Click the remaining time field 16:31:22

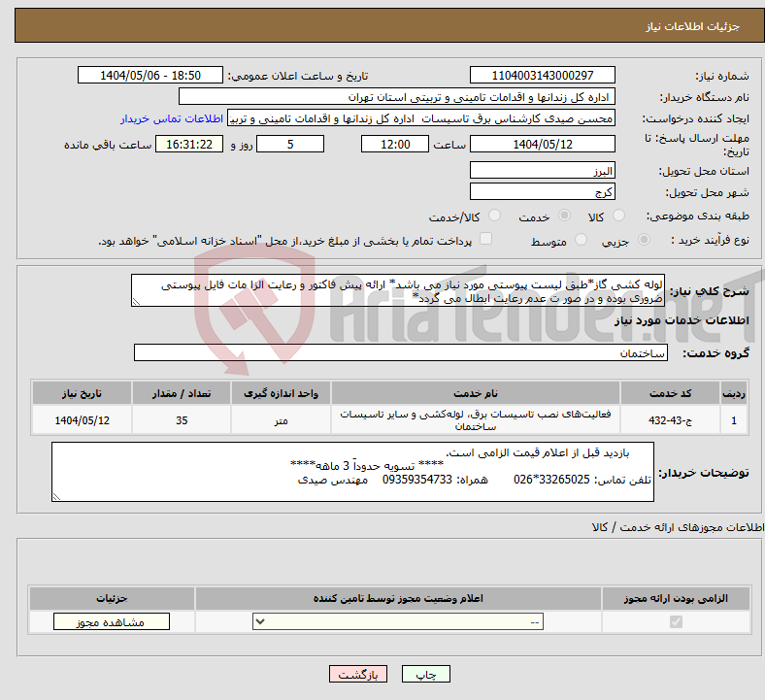coord(189,144)
